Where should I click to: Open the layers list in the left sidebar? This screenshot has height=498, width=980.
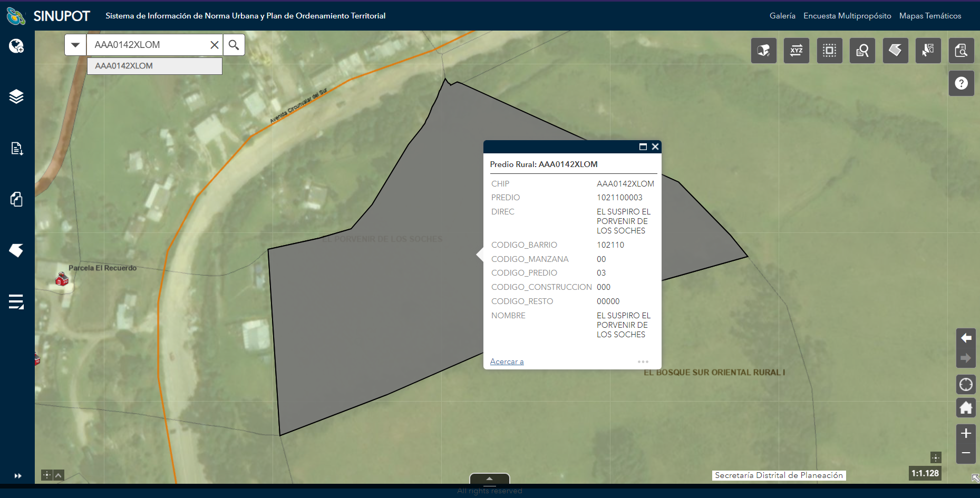tap(16, 96)
